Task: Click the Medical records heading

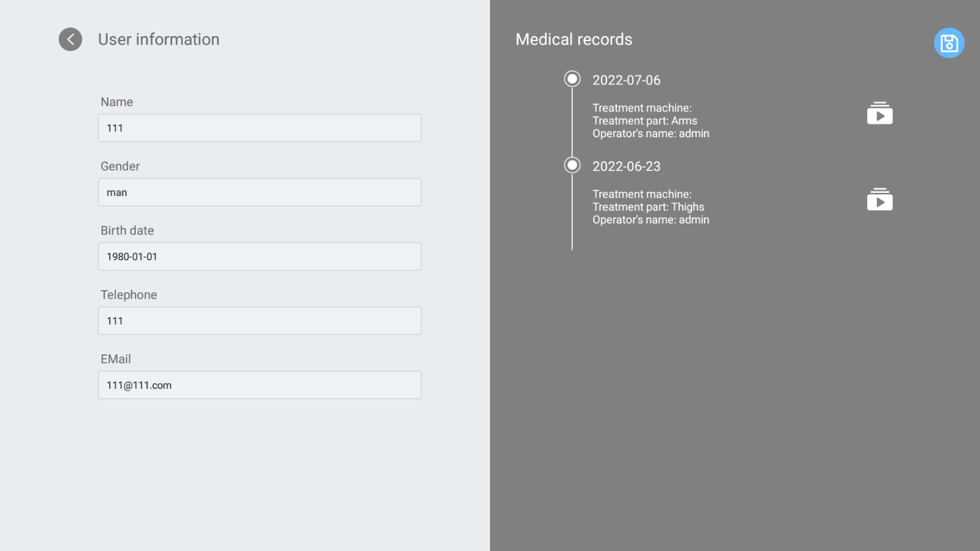Action: (574, 39)
